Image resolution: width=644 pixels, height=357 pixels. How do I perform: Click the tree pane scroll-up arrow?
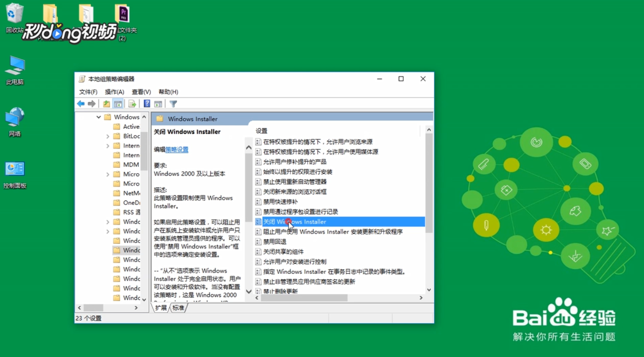point(144,117)
